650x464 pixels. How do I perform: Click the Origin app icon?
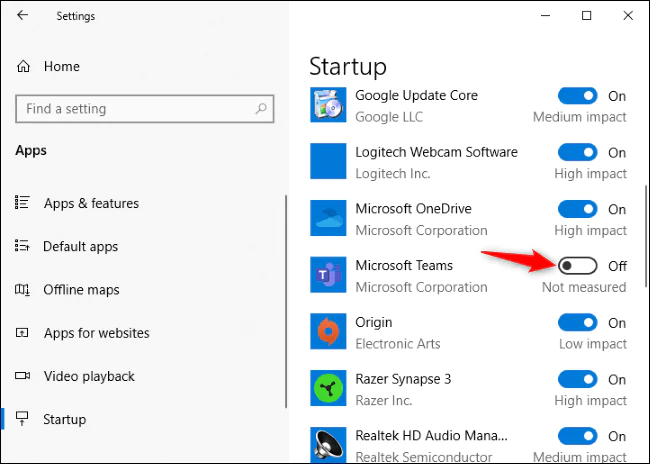click(x=328, y=333)
